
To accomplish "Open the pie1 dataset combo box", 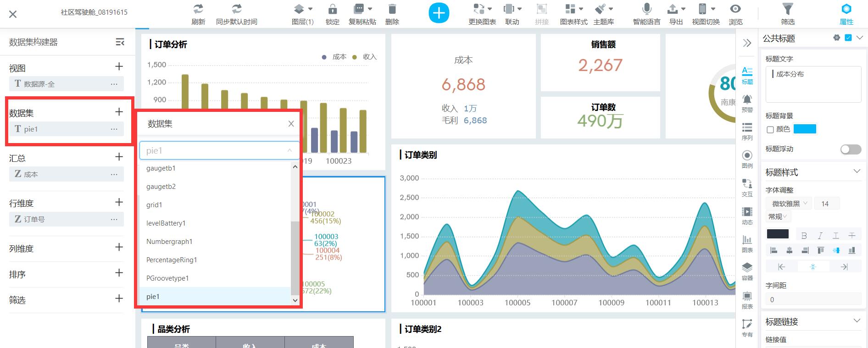I will (219, 151).
